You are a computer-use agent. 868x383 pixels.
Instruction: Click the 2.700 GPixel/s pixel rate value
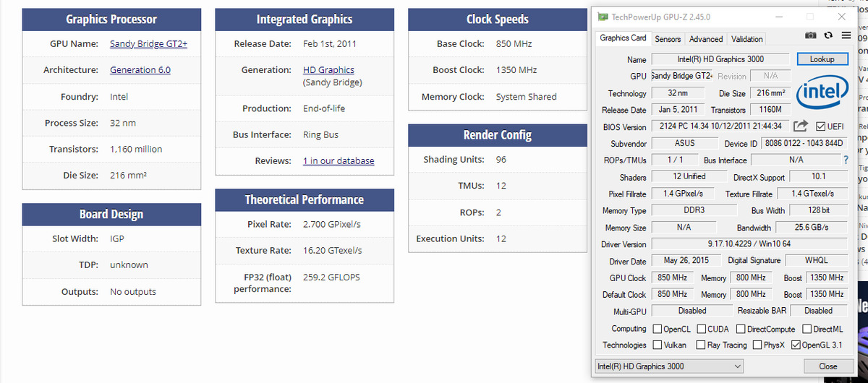pos(332,225)
